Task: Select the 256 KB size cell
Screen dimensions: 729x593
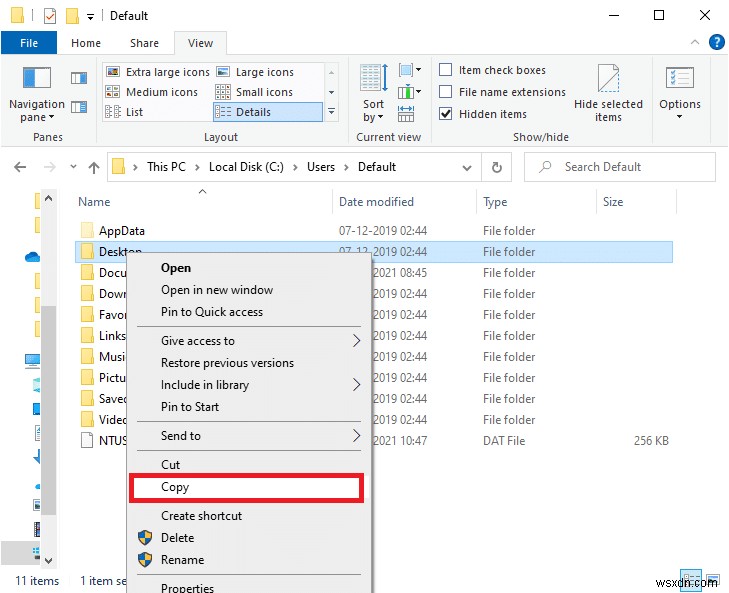Action: click(x=651, y=441)
